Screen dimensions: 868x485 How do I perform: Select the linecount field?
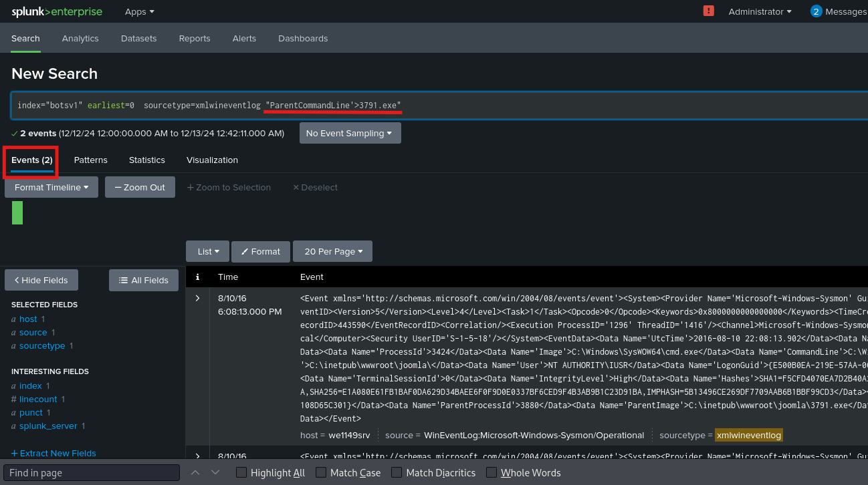tap(38, 399)
